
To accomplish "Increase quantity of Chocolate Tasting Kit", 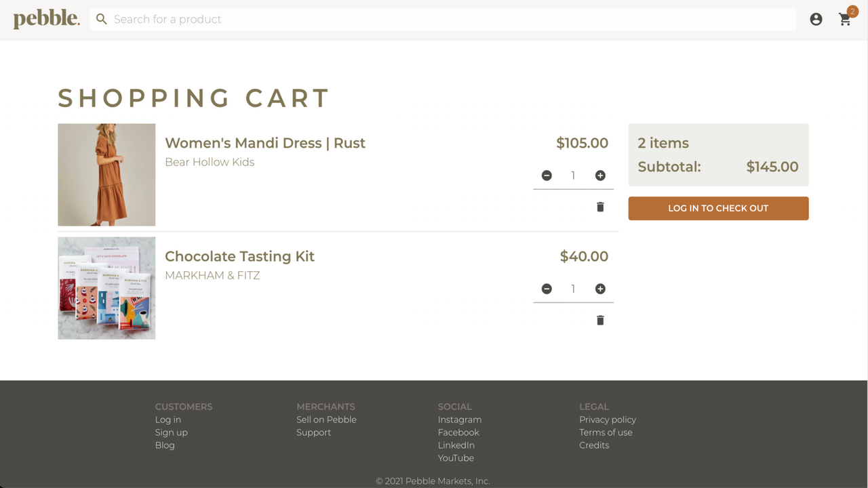I will click(x=600, y=289).
